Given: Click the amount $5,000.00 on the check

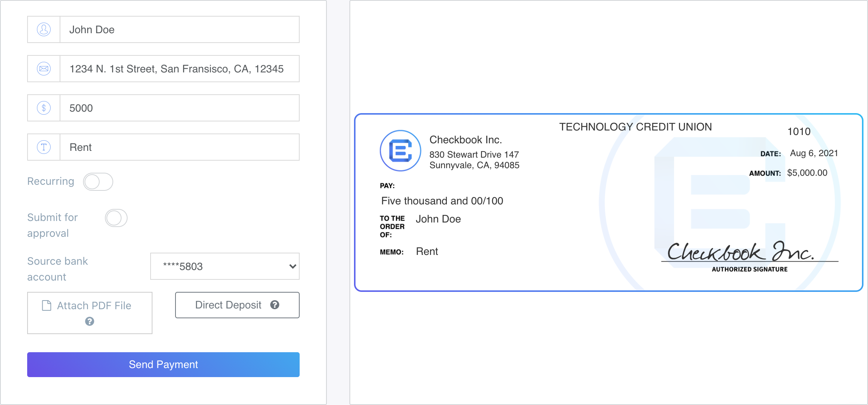Looking at the screenshot, I should pyautogui.click(x=807, y=173).
